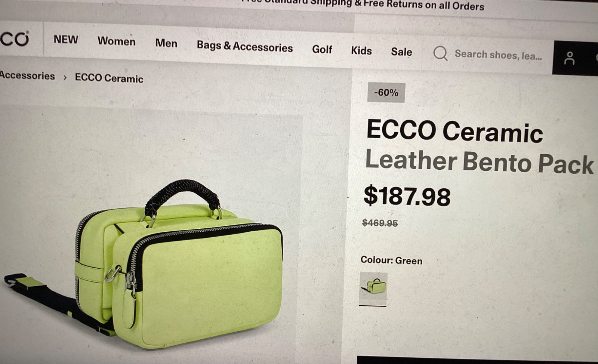The height and width of the screenshot is (364, 598).
Task: Open the NEW menu
Action: click(66, 39)
